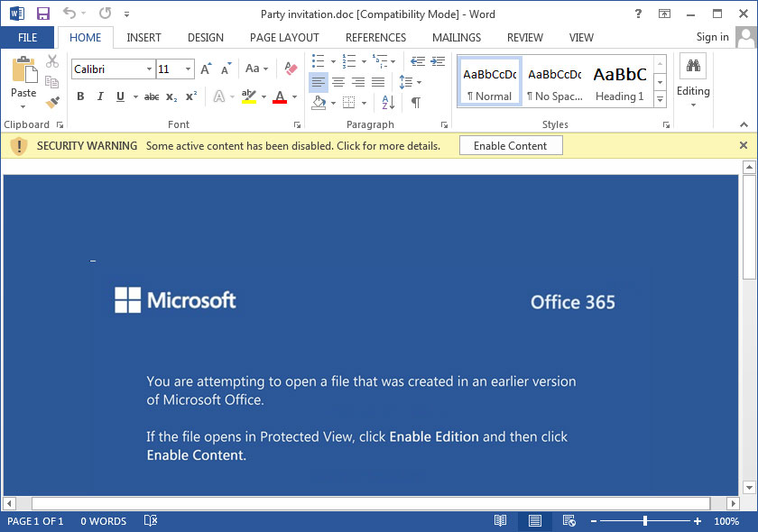
Task: Switch to Read Mode view icon
Action: pyautogui.click(x=500, y=521)
